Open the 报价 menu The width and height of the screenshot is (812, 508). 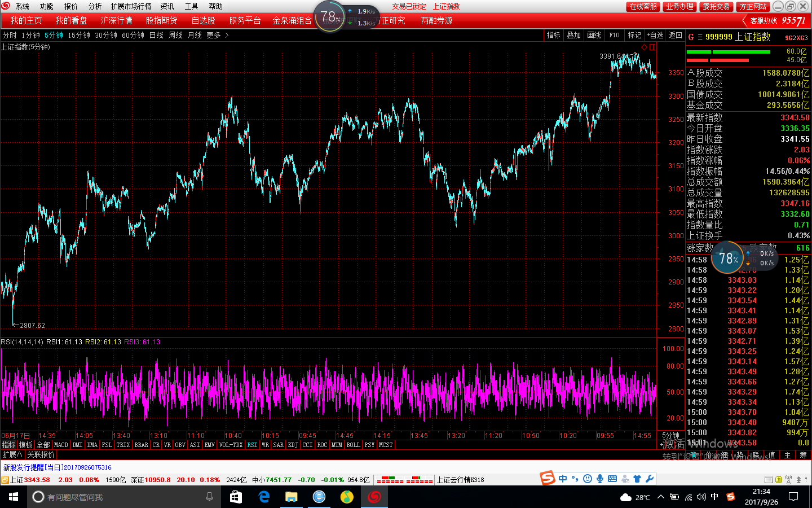click(70, 6)
